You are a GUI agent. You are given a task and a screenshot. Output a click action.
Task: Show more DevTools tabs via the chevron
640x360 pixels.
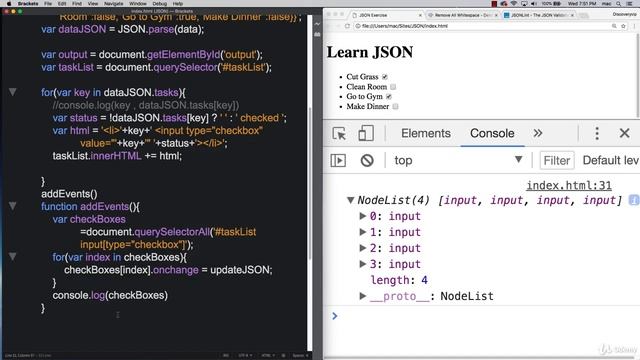(538, 133)
